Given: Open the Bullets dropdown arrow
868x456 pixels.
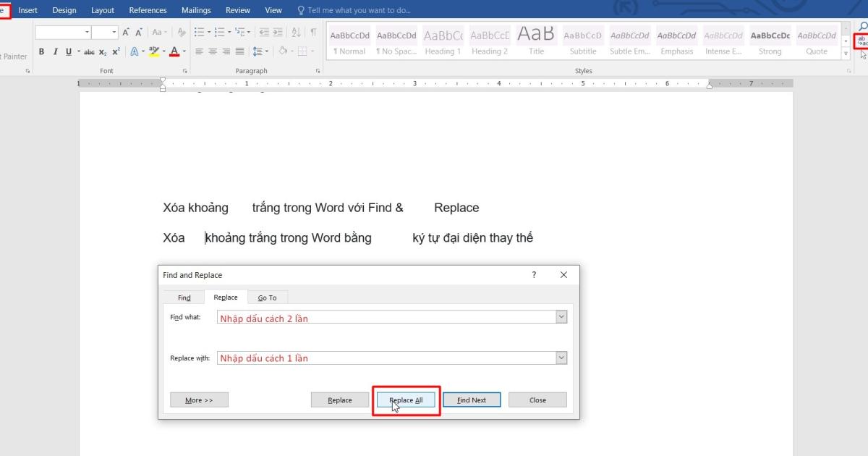Looking at the screenshot, I should click(x=209, y=33).
